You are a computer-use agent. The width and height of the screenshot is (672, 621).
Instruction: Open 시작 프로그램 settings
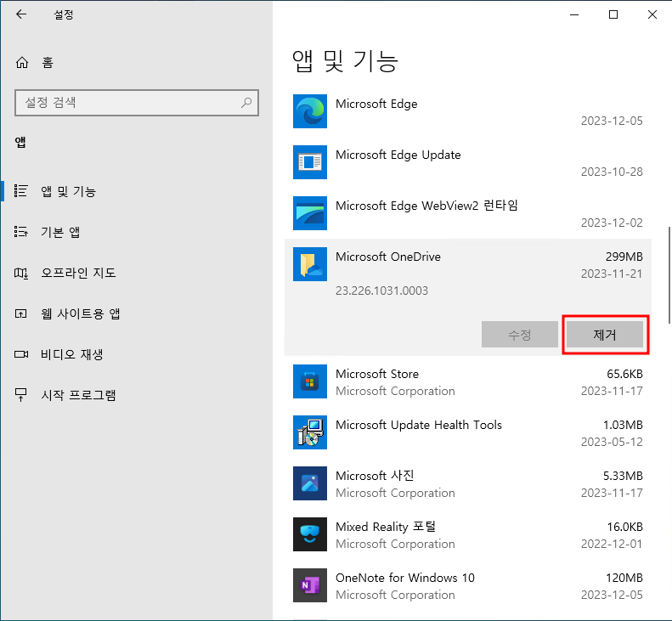coord(78,395)
